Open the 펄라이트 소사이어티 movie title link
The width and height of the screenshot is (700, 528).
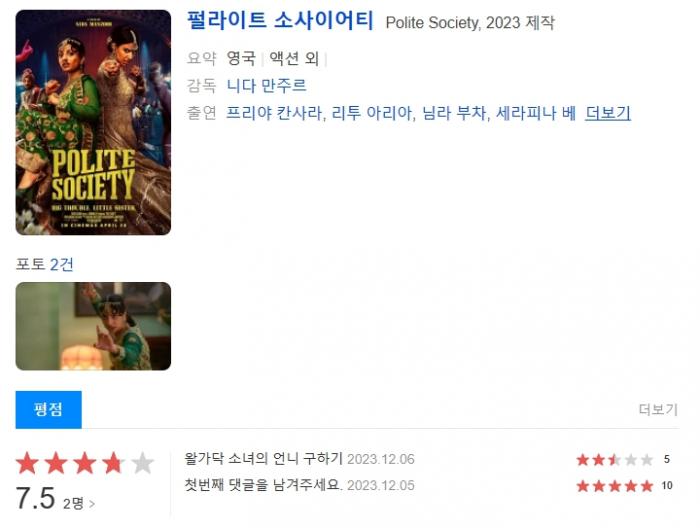click(x=279, y=21)
